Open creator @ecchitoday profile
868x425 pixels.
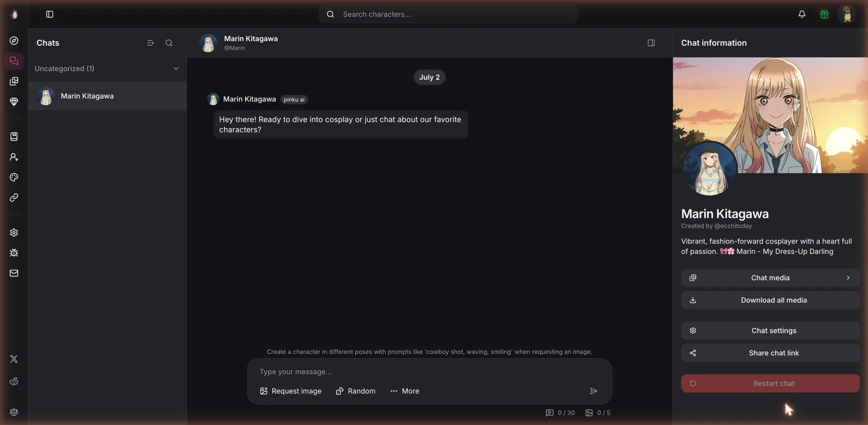coord(733,226)
